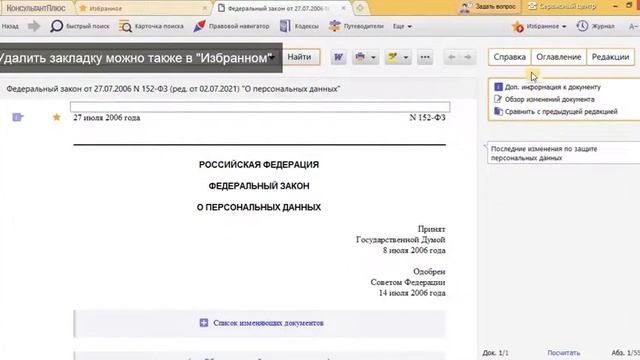Screen dimensions: 640x360
Task: Expand the print options dropdown arrow
Action: pos(373,58)
